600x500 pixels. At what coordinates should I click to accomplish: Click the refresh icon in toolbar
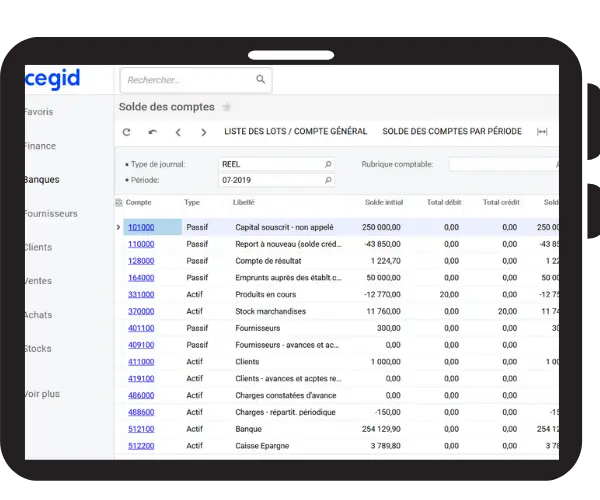point(126,132)
